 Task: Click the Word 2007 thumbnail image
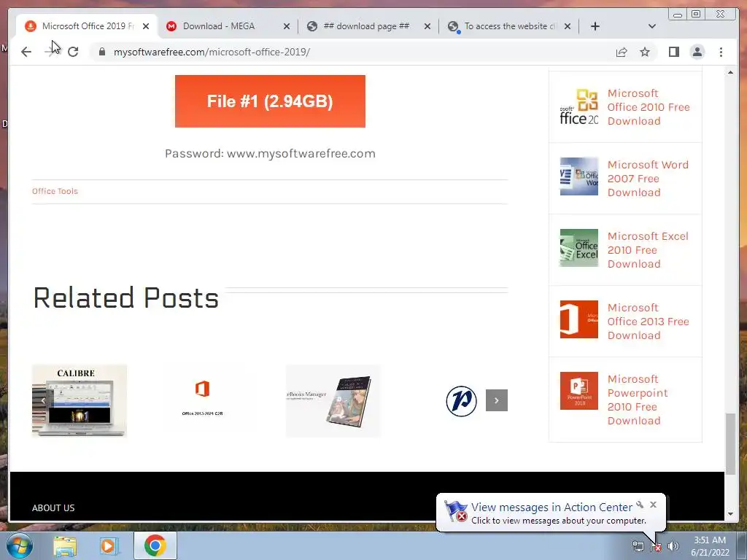pos(578,176)
